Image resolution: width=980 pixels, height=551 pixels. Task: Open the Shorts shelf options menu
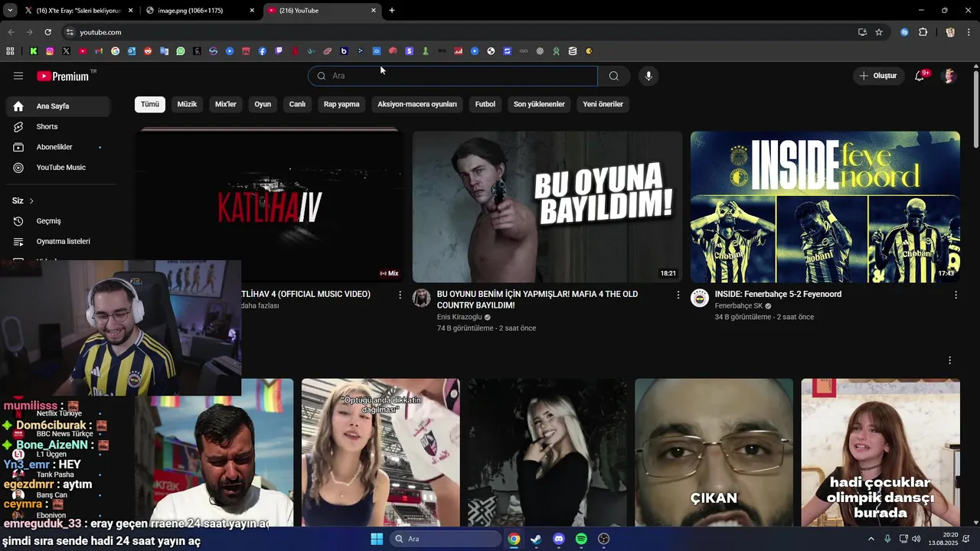[950, 360]
